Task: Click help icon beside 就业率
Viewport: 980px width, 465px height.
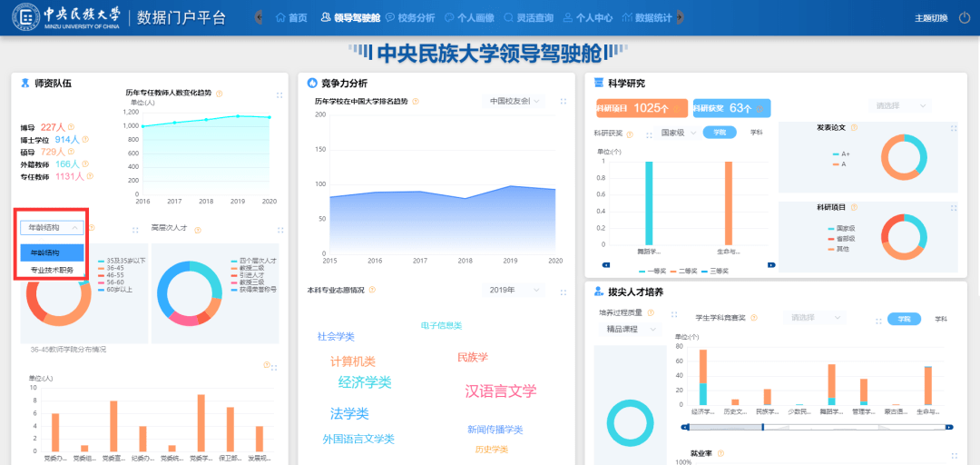Action: click(720, 453)
